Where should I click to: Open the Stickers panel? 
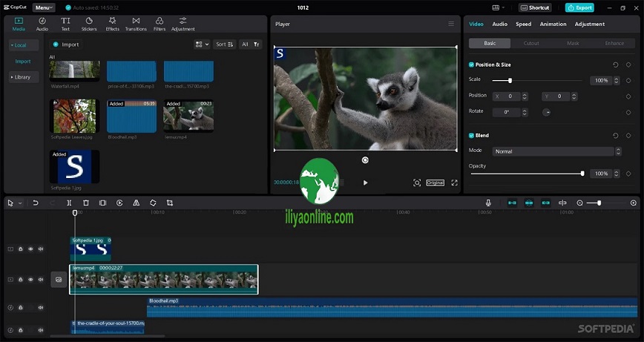tap(89, 24)
